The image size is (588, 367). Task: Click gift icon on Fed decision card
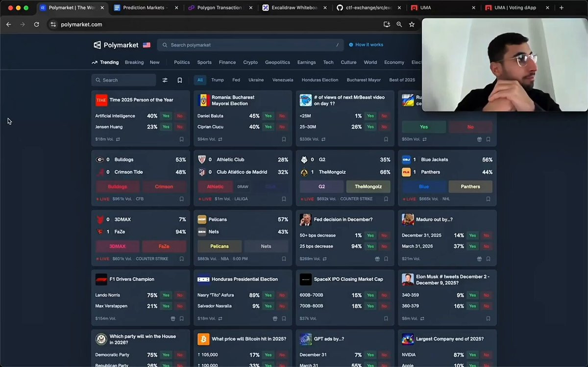[x=377, y=259]
